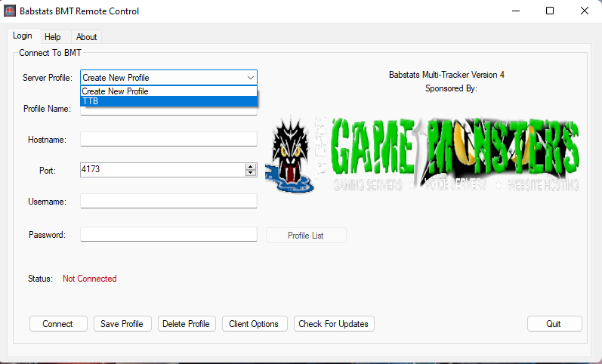602x364 pixels.
Task: Click Check For Updates button
Action: point(334,324)
